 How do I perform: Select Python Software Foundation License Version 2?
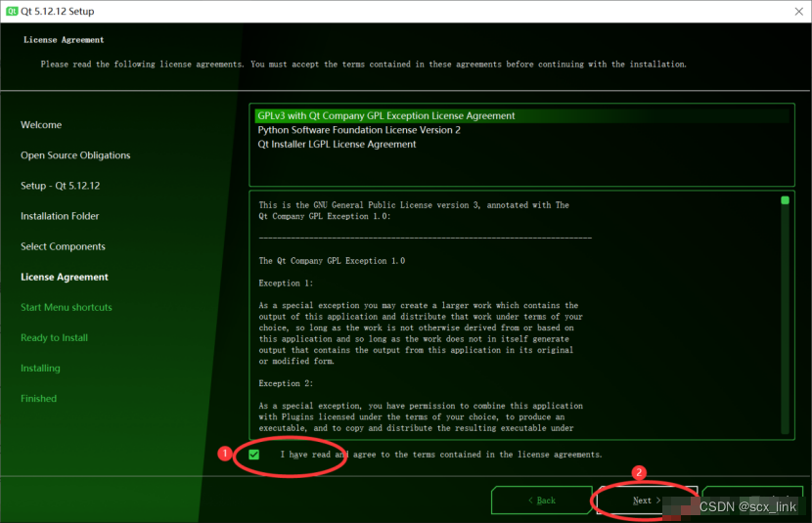pyautogui.click(x=522, y=130)
